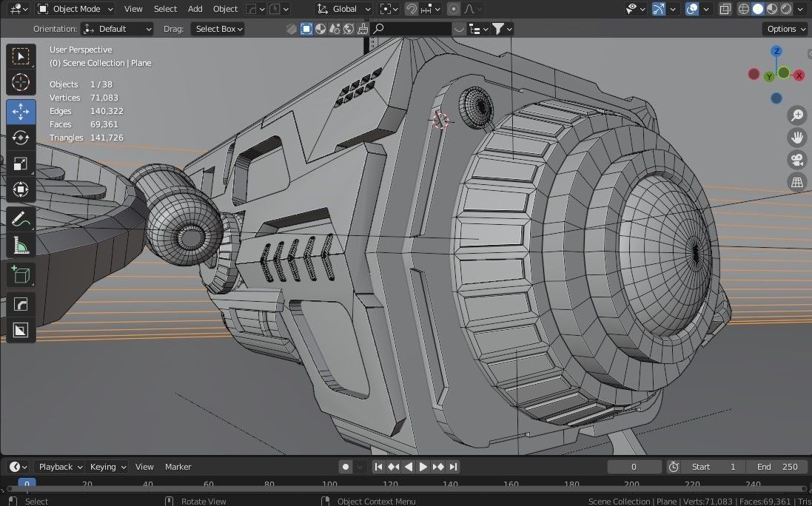812x506 pixels.
Task: Jump to the end frame
Action: click(x=453, y=467)
